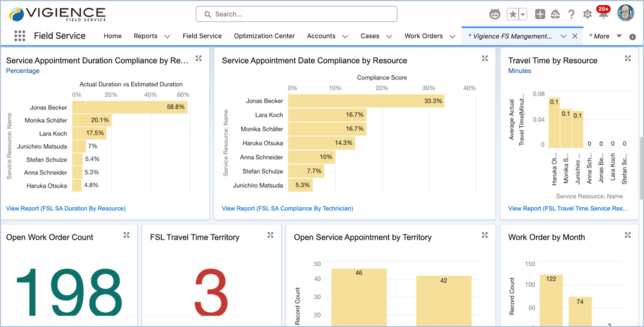Open the Setup gear icon
Image resolution: width=644 pixels, height=327 pixels.
(x=587, y=14)
